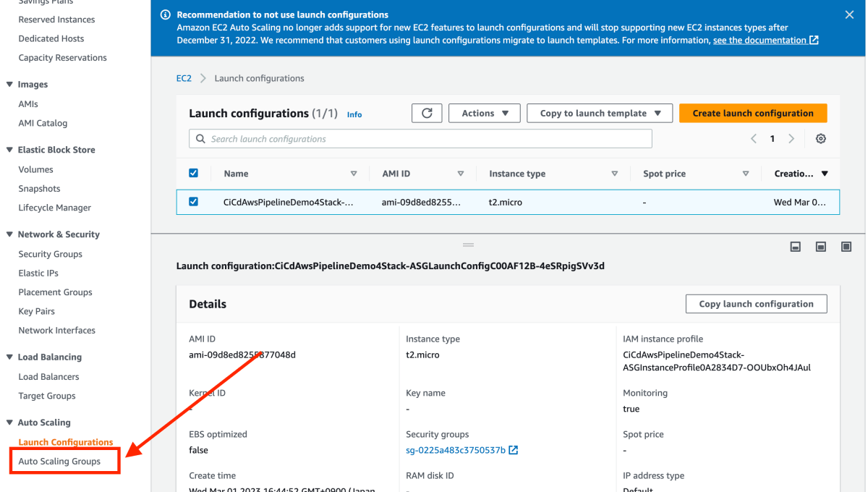Image resolution: width=868 pixels, height=492 pixels.
Task: Sort by the Creation time column
Action: pos(825,174)
